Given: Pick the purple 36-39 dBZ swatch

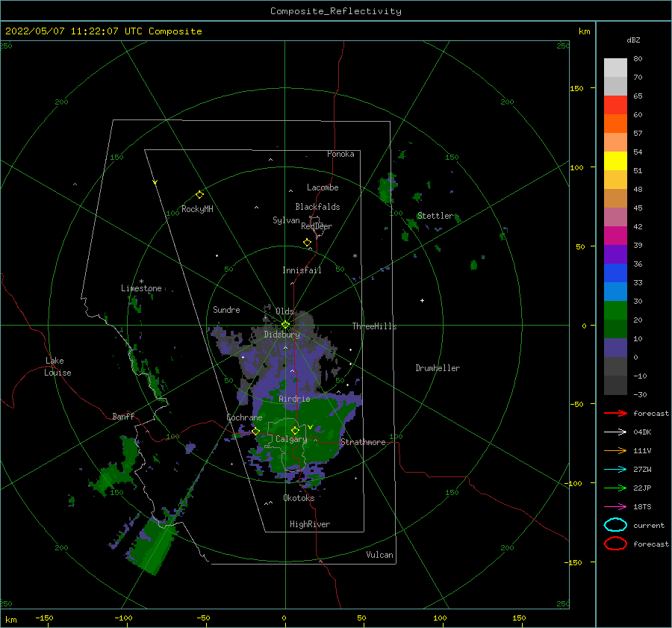Looking at the screenshot, I should 615,254.
